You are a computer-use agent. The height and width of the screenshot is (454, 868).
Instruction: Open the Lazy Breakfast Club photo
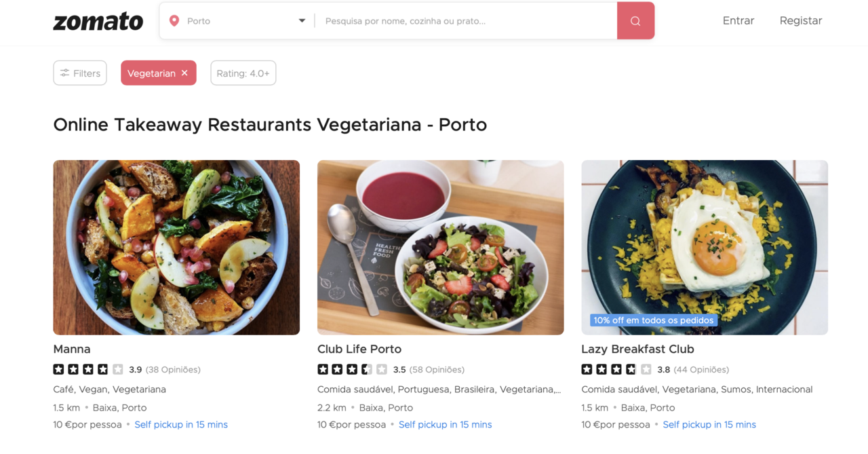[705, 247]
